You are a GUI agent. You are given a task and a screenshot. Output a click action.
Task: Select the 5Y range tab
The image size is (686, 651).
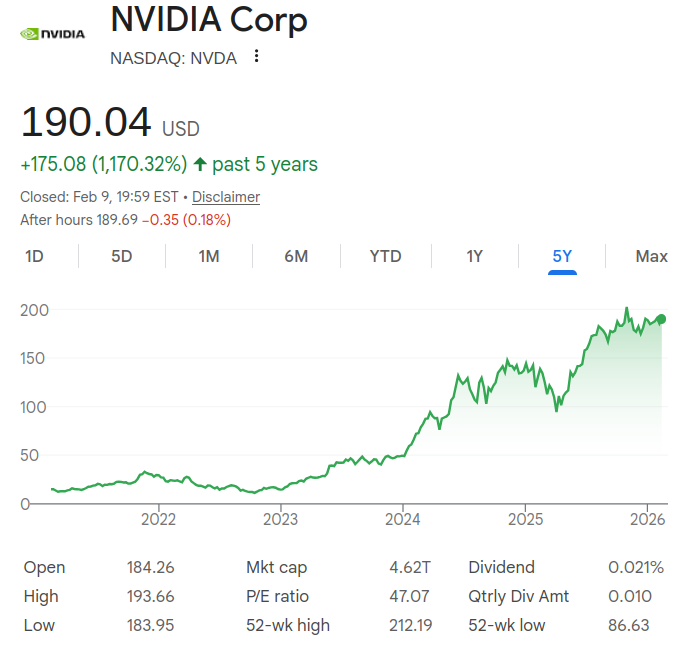pyautogui.click(x=562, y=257)
